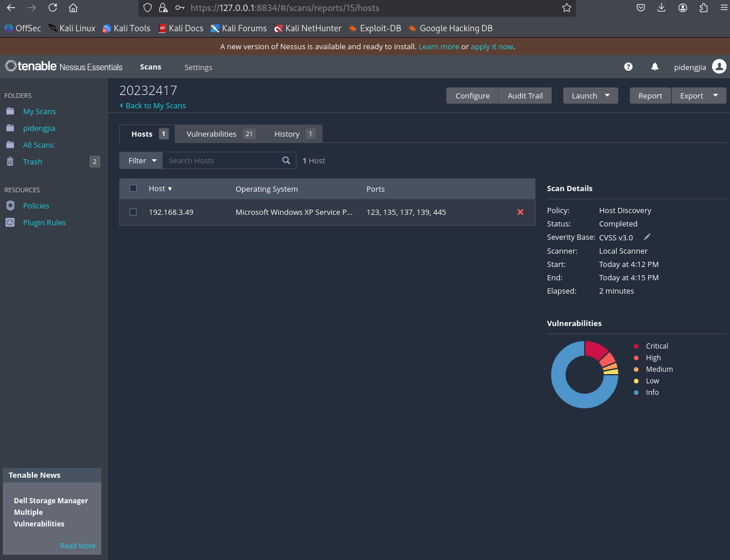
Task: Follow the Back to My Scans link
Action: tap(153, 105)
